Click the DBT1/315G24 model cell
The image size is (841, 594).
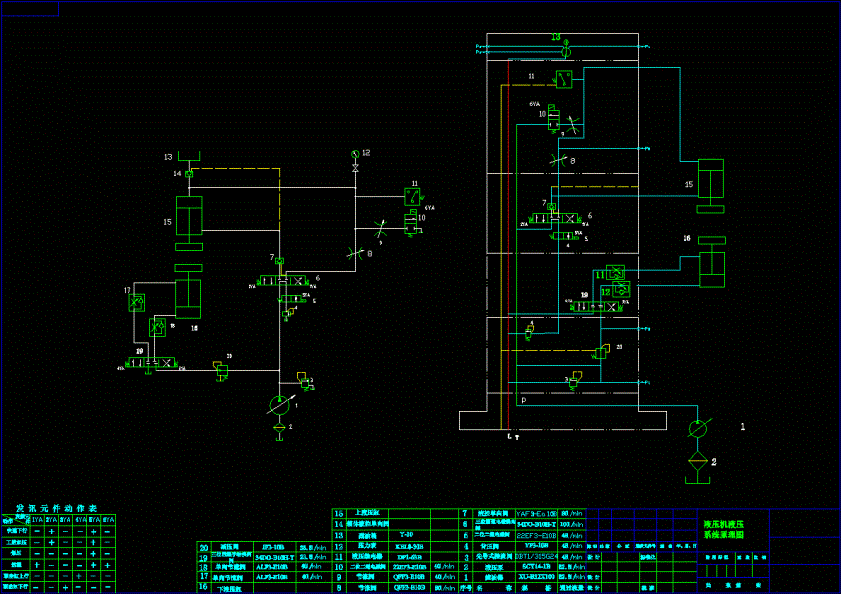click(536, 556)
